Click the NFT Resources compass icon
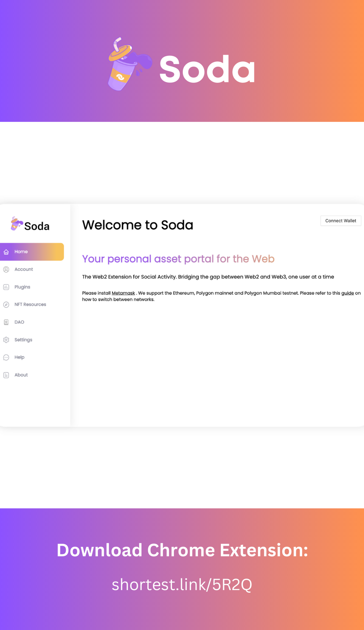This screenshot has width=364, height=630. pos(6,305)
